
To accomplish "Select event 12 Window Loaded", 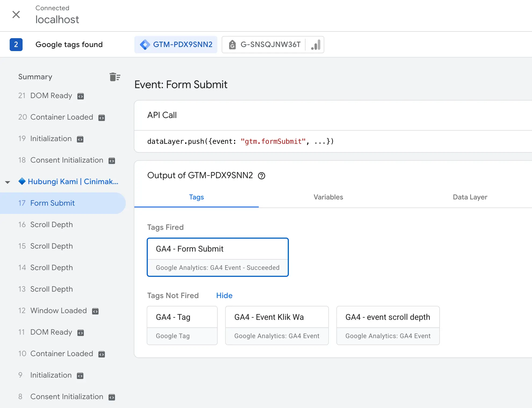I will pos(52,311).
